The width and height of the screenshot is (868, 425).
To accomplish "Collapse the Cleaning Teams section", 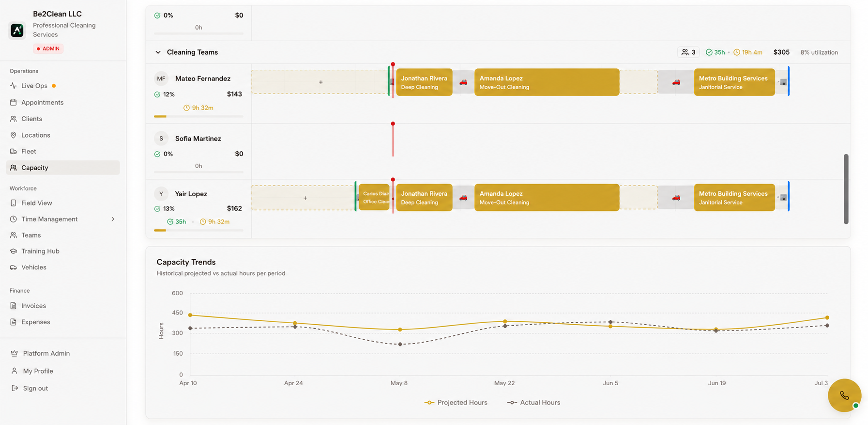I will click(x=158, y=52).
